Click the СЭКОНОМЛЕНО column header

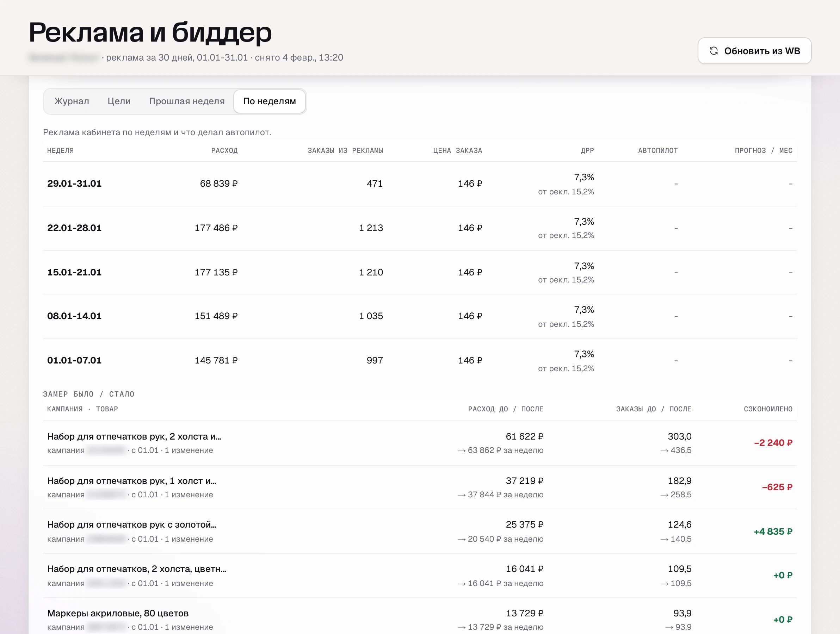[x=768, y=409]
